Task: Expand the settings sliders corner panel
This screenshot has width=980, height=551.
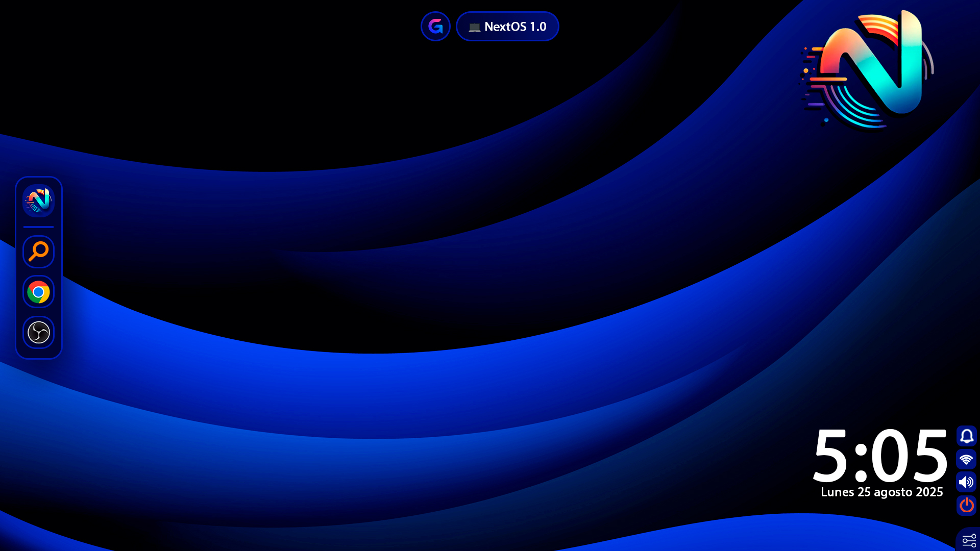Action: (x=969, y=540)
